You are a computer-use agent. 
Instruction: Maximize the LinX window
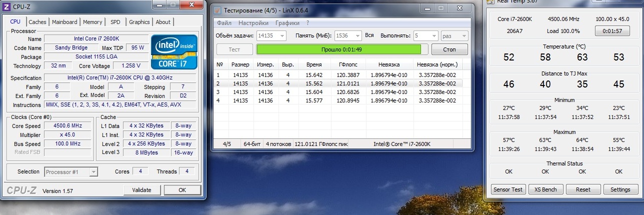pyautogui.click(x=441, y=9)
